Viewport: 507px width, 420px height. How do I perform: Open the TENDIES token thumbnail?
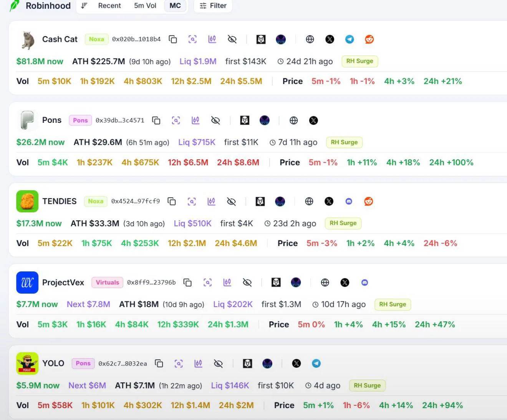27,202
